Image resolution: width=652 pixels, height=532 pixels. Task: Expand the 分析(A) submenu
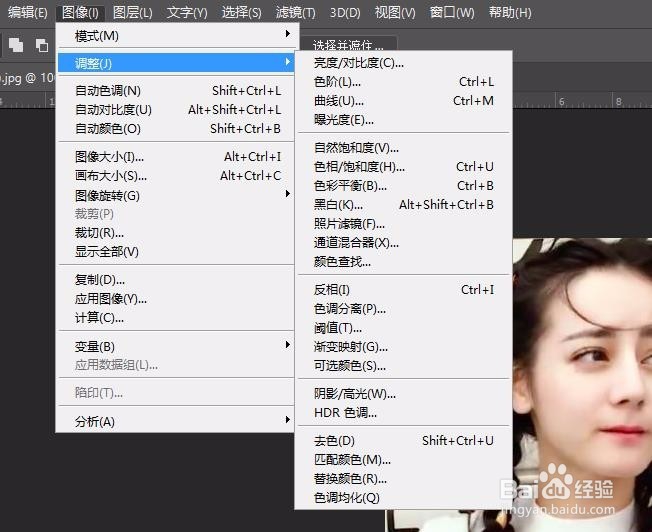[x=175, y=421]
